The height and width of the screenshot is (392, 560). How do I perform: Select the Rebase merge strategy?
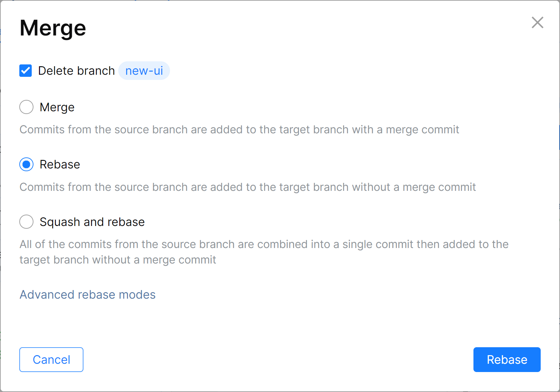[x=26, y=164]
